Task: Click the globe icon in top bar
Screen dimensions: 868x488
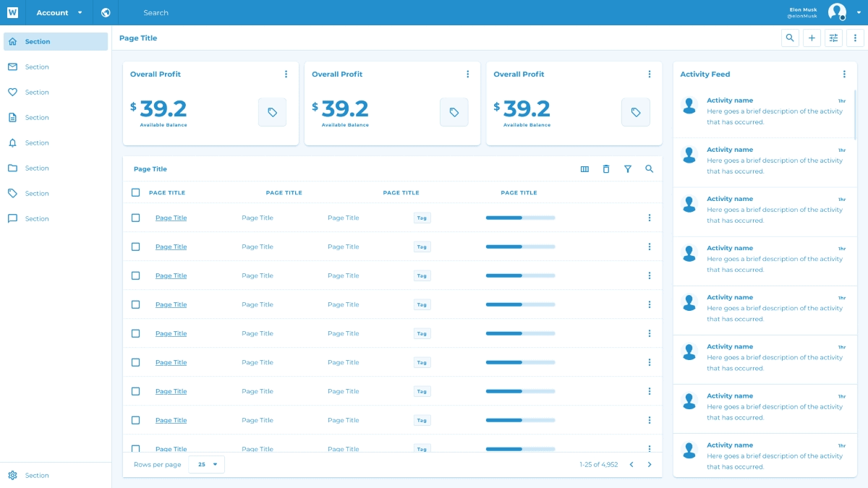Action: pyautogui.click(x=106, y=12)
